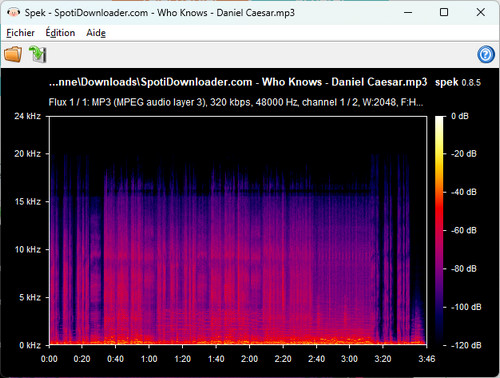The width and height of the screenshot is (500, 378).
Task: Click the Spek app icon in title bar
Action: pyautogui.click(x=13, y=13)
